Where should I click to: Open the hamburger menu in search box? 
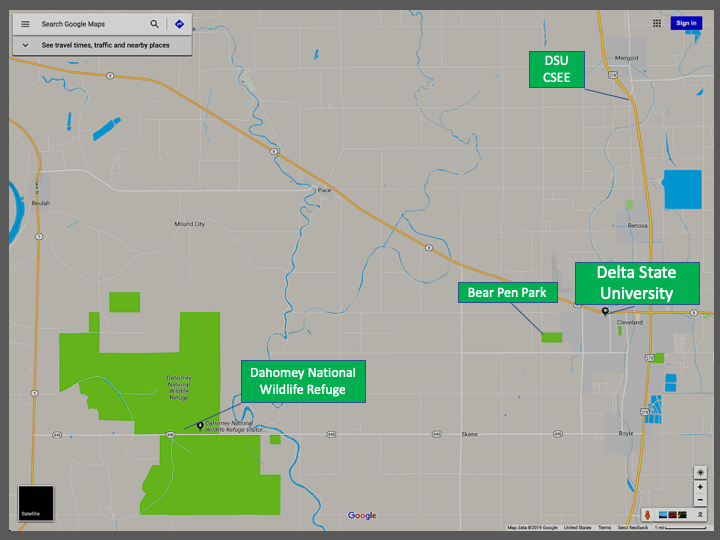pos(25,24)
